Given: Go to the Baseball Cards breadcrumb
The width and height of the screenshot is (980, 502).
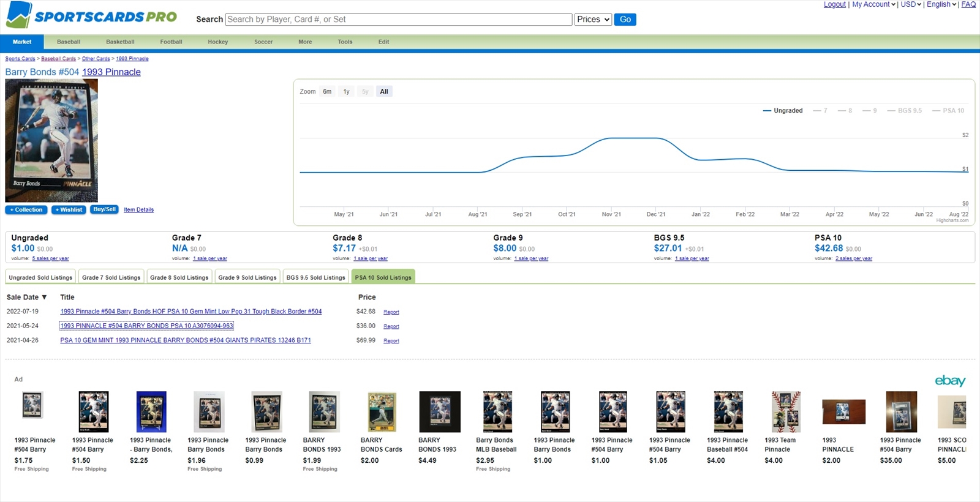Looking at the screenshot, I should pyautogui.click(x=58, y=59).
